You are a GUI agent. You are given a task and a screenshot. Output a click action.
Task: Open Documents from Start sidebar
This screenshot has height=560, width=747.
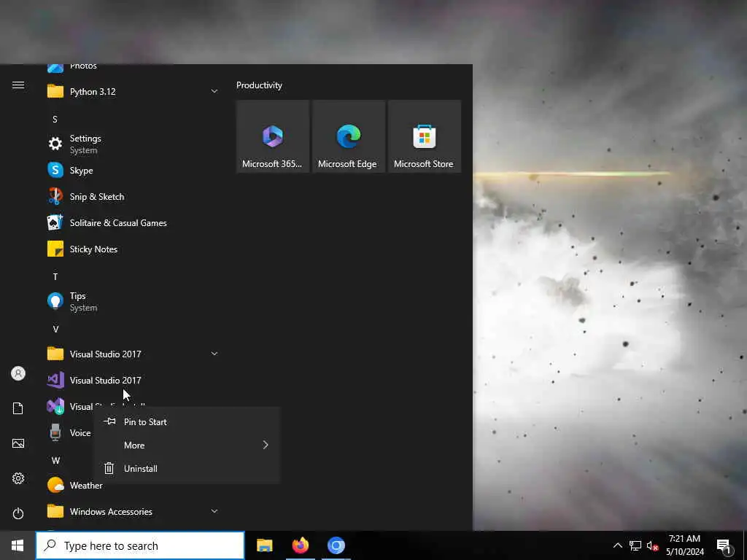[x=18, y=408]
